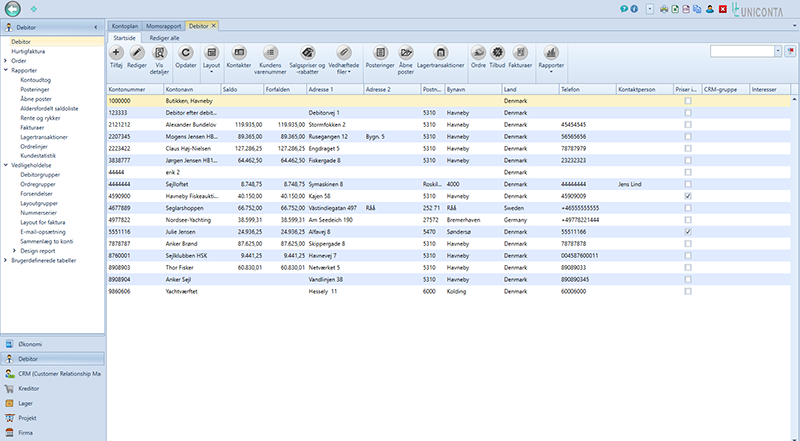
Task: Click the green back arrow button
Action: pyautogui.click(x=13, y=9)
